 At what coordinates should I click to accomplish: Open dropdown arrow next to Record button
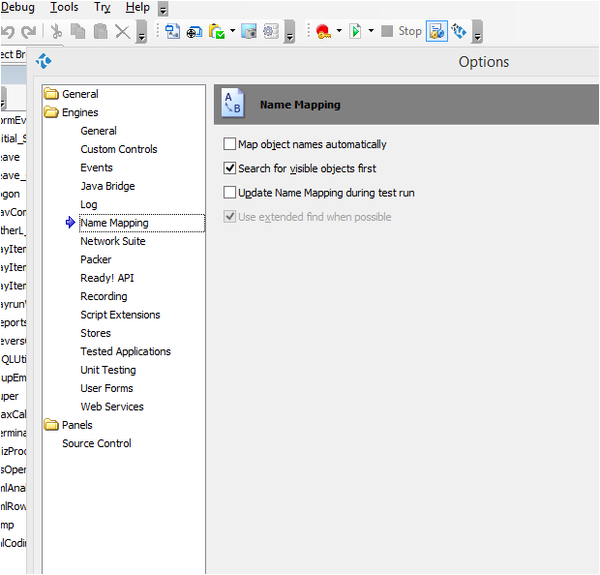(339, 31)
